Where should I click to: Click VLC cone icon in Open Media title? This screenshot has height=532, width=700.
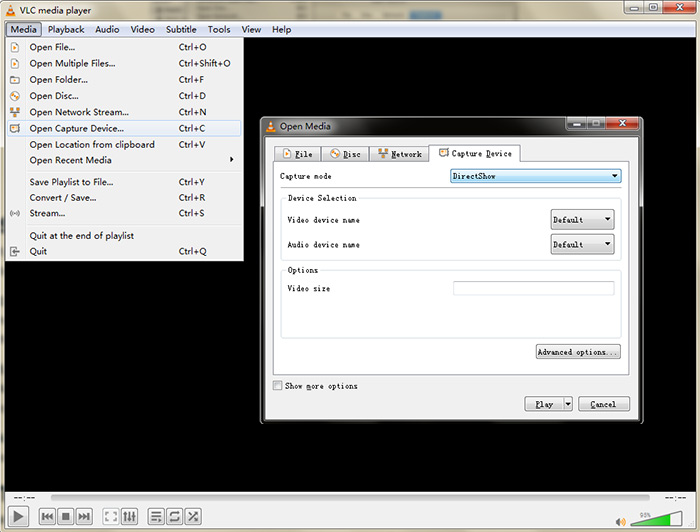click(x=271, y=126)
